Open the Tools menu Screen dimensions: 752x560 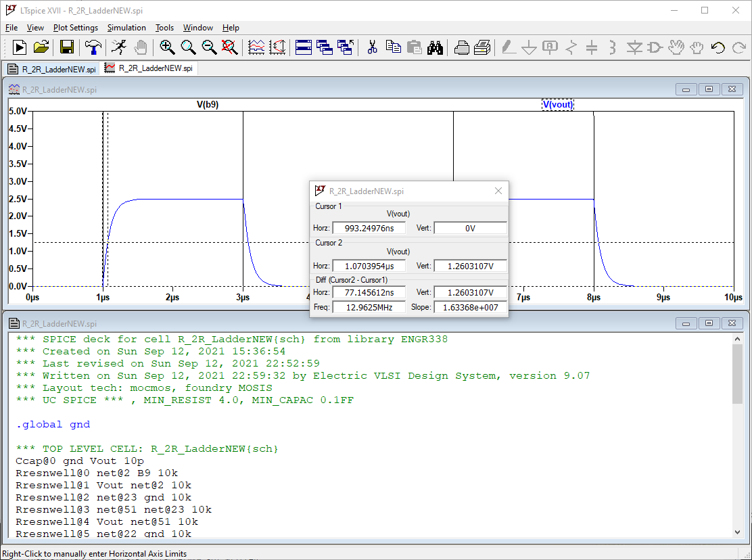tap(164, 27)
